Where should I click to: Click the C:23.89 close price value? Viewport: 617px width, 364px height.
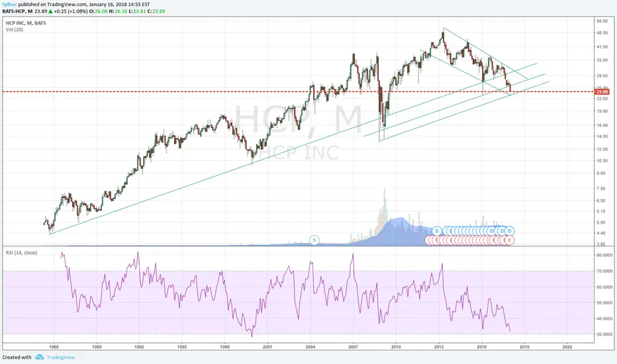click(157, 11)
